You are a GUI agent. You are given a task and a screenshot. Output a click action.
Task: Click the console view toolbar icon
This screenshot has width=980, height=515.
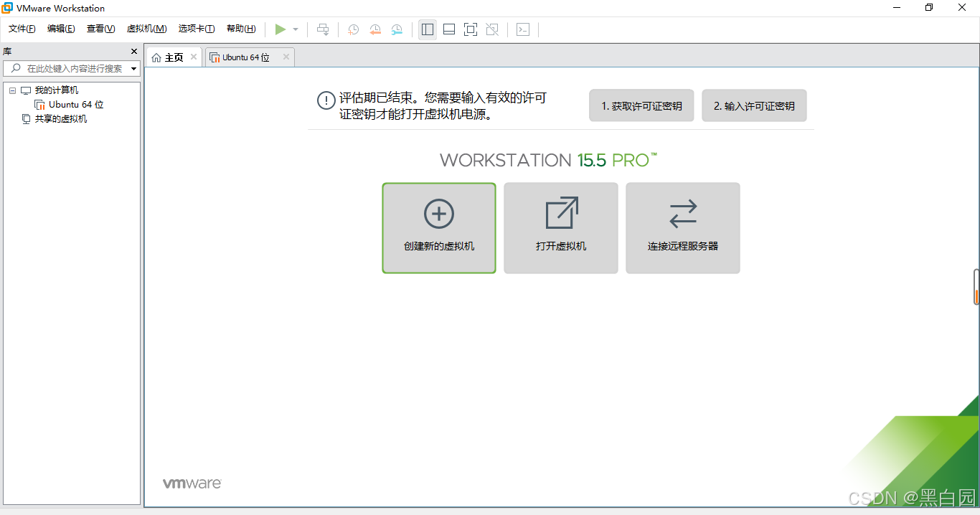tap(524, 29)
